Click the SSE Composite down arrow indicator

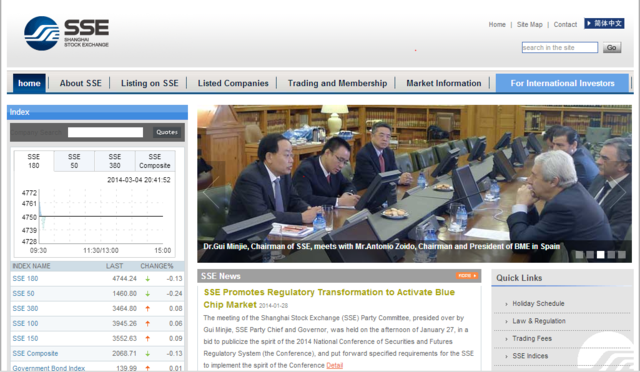click(148, 354)
